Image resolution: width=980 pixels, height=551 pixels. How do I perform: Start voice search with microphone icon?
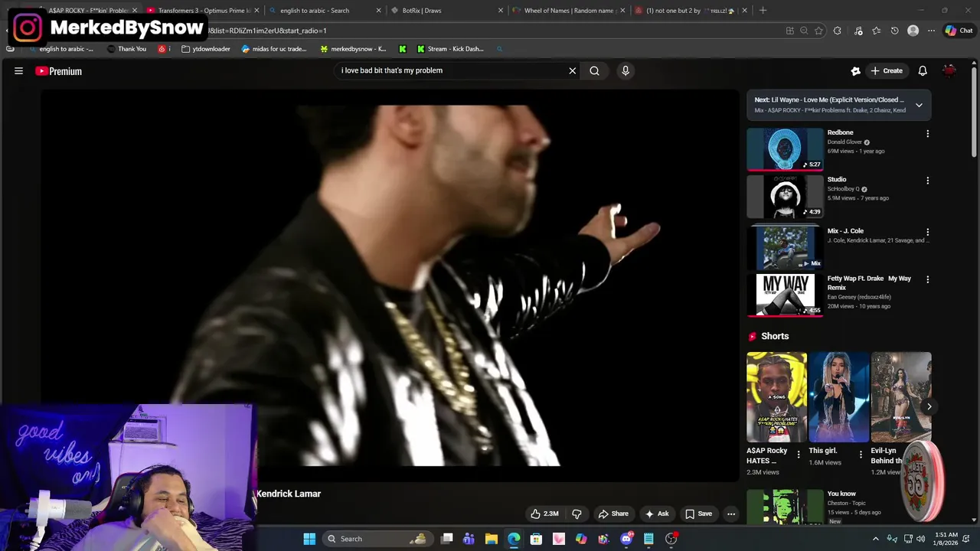[626, 70]
